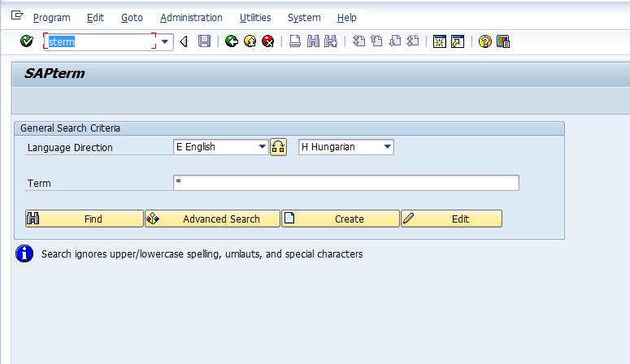The width and height of the screenshot is (630, 364).
Task: Open the Goto menu
Action: (132, 18)
